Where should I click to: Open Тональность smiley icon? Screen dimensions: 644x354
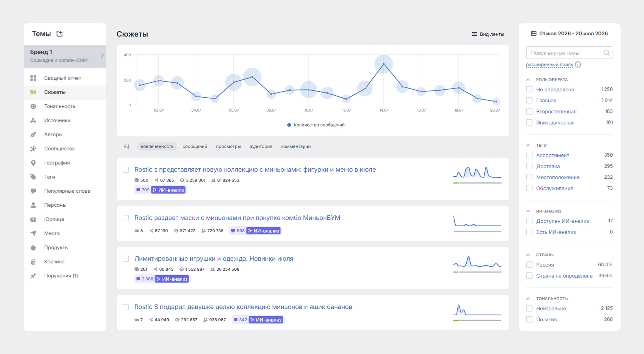click(33, 106)
